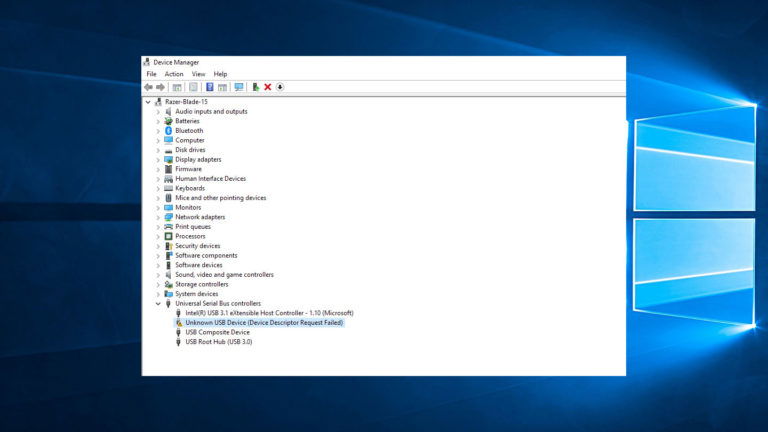
Task: Open the View menu
Action: [x=198, y=74]
